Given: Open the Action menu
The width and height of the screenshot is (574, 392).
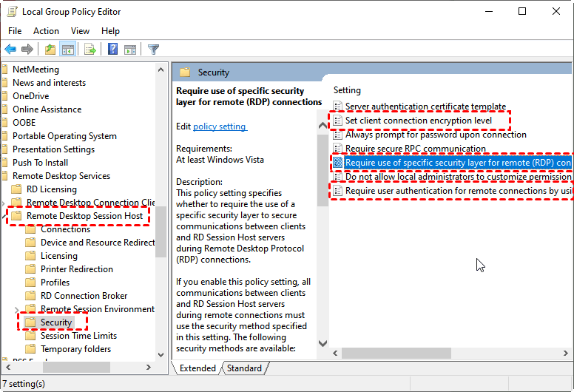Looking at the screenshot, I should [46, 31].
